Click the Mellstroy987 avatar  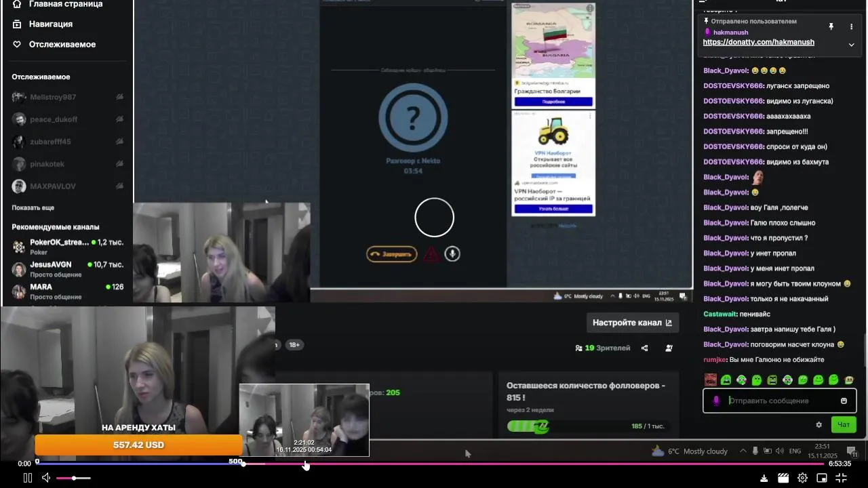tap(19, 97)
